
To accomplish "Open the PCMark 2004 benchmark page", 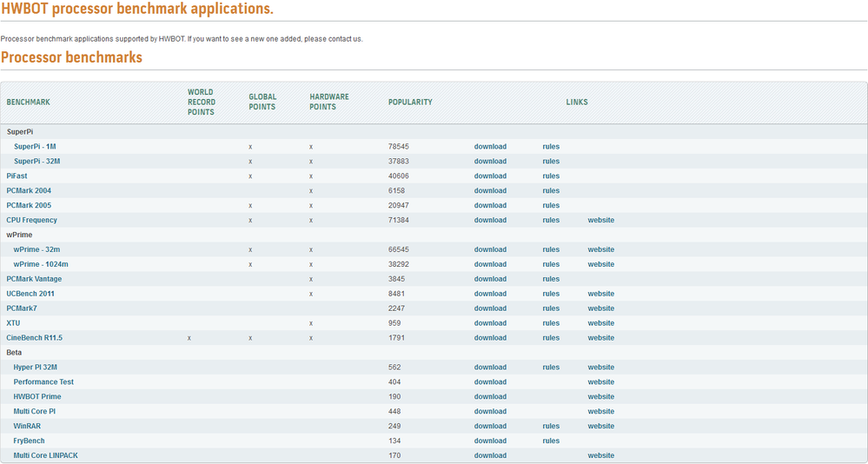I will click(29, 190).
